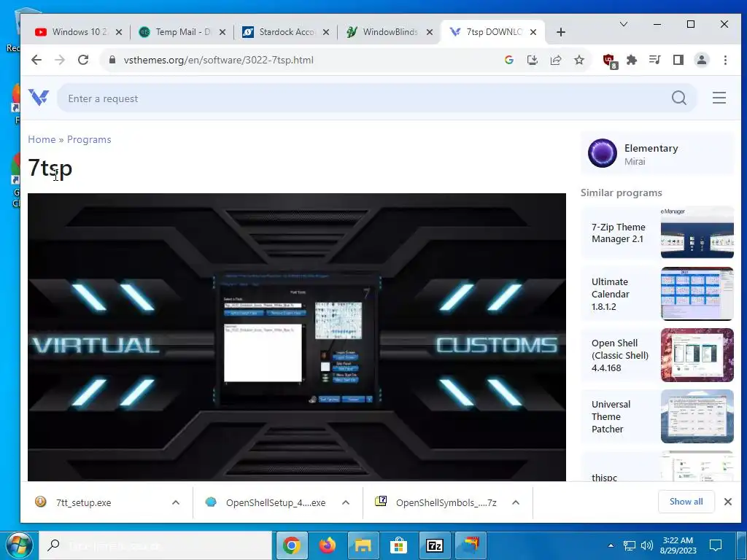Show hidden system tray icons
The width and height of the screenshot is (747, 560).
[611, 545]
